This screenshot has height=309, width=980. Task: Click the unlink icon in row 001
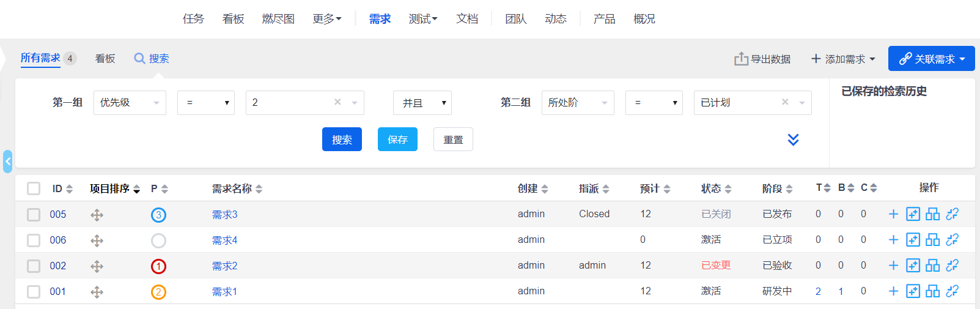[952, 291]
